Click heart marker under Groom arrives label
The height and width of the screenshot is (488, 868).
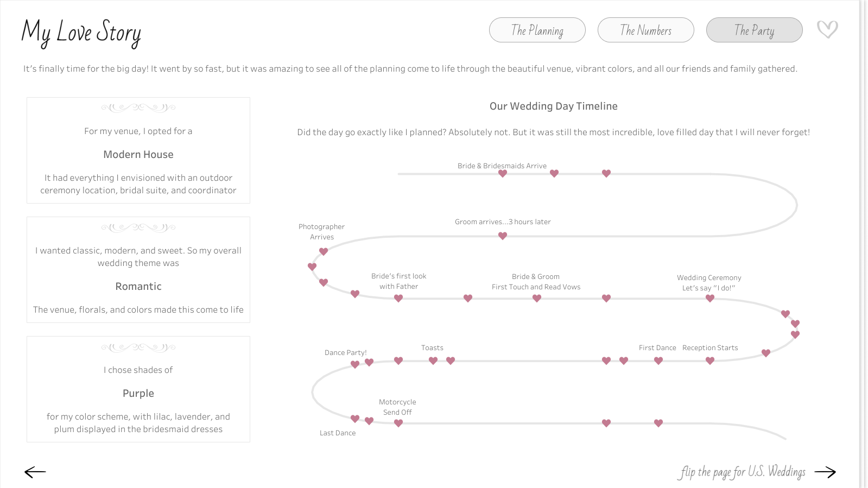click(x=503, y=236)
